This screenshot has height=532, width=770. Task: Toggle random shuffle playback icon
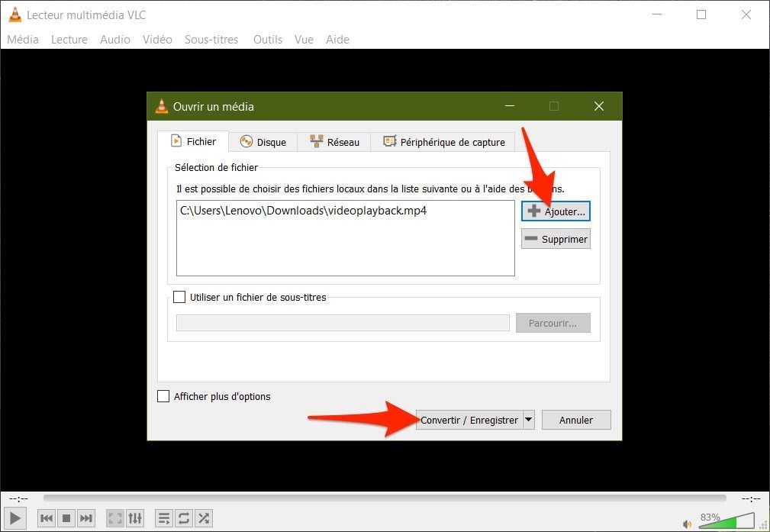[204, 518]
